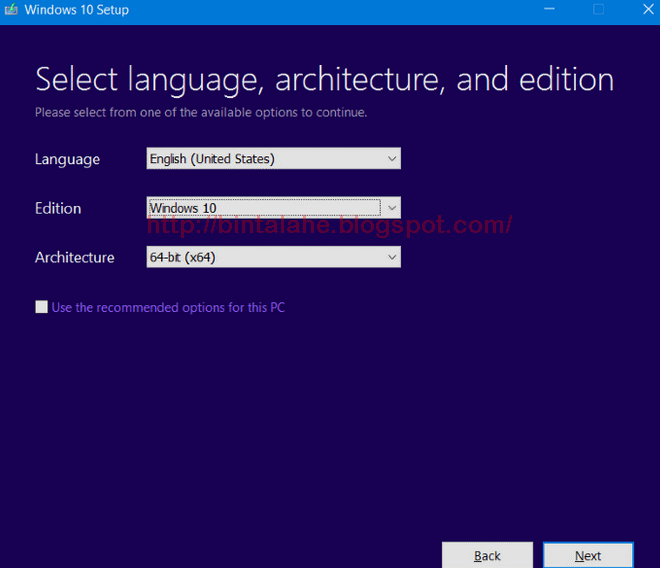The width and height of the screenshot is (660, 568).
Task: Click the Architecture field label
Action: [75, 257]
